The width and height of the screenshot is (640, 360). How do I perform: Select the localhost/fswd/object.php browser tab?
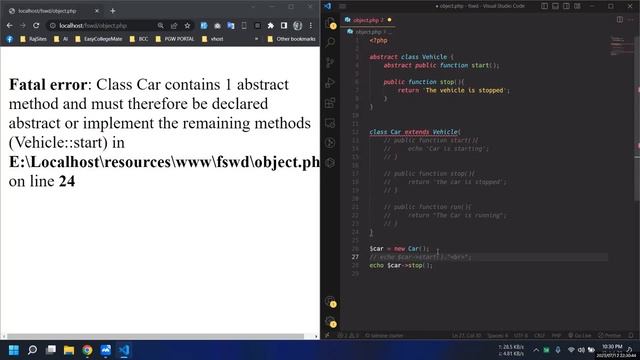coord(53,11)
